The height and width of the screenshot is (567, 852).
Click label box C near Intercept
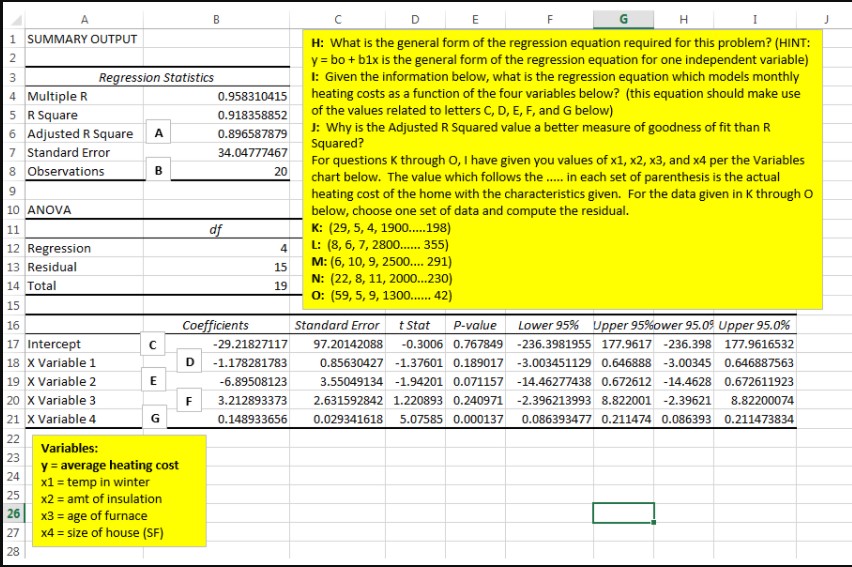click(153, 344)
